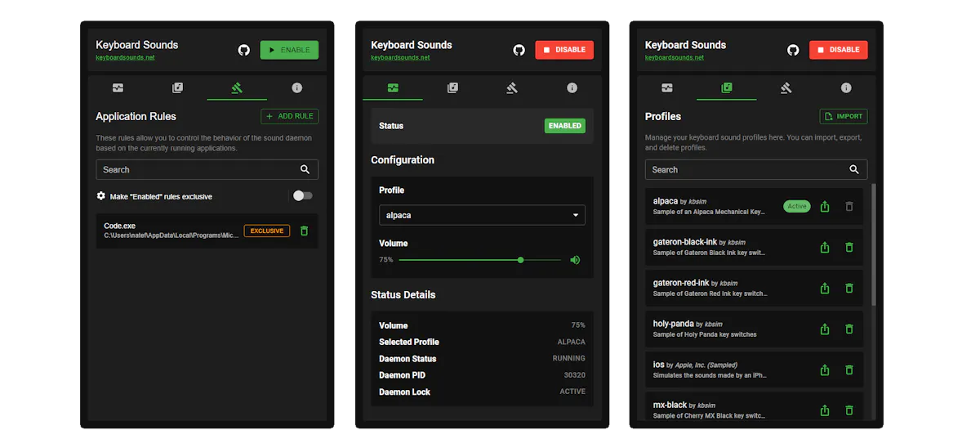Click the IMPORT profile button
Viewport: 980px width, 448px height.
(844, 116)
